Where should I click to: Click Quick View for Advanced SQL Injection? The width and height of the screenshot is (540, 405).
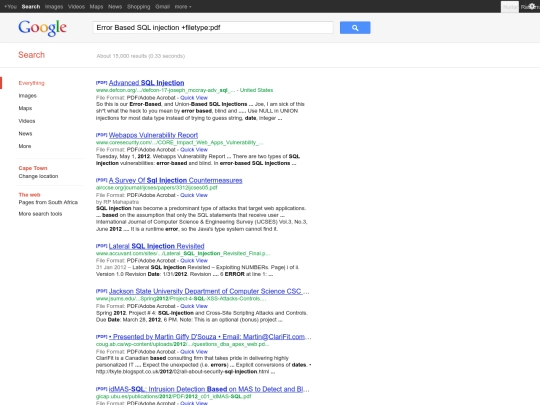point(194,98)
